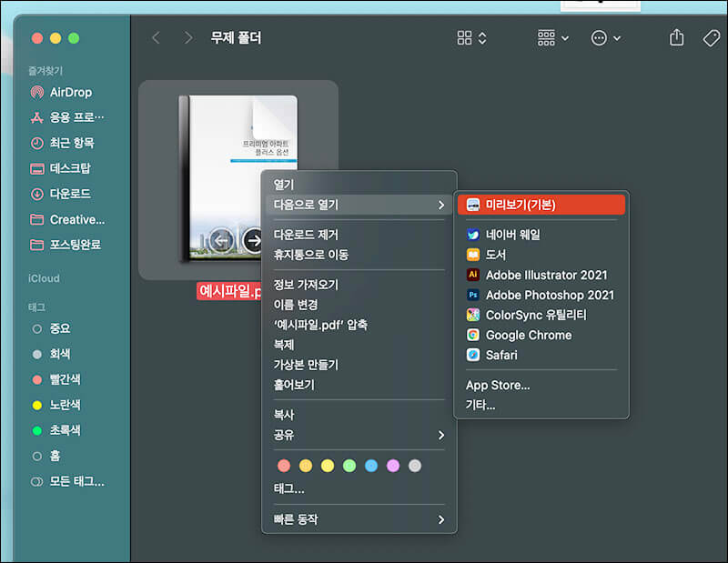Open the file with Adobe Photoshop 2021
Screen dimensions: 728x563
pos(543,295)
